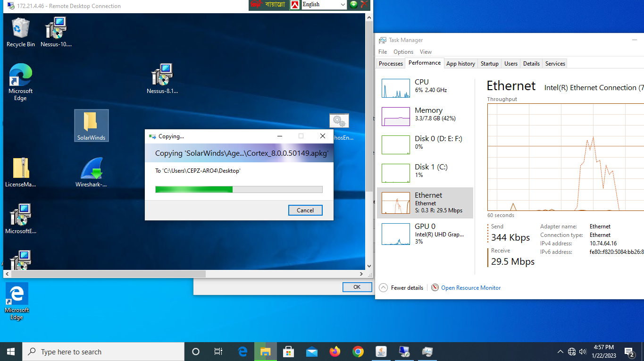Select the CPU performance graph entry
644x361 pixels.
coord(425,88)
